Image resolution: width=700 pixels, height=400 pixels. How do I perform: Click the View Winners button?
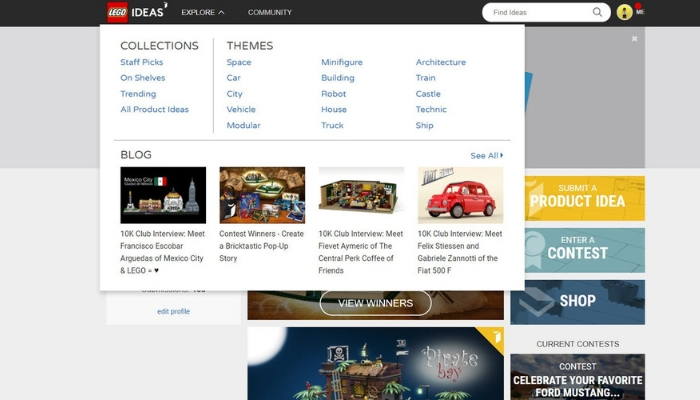[x=375, y=303]
